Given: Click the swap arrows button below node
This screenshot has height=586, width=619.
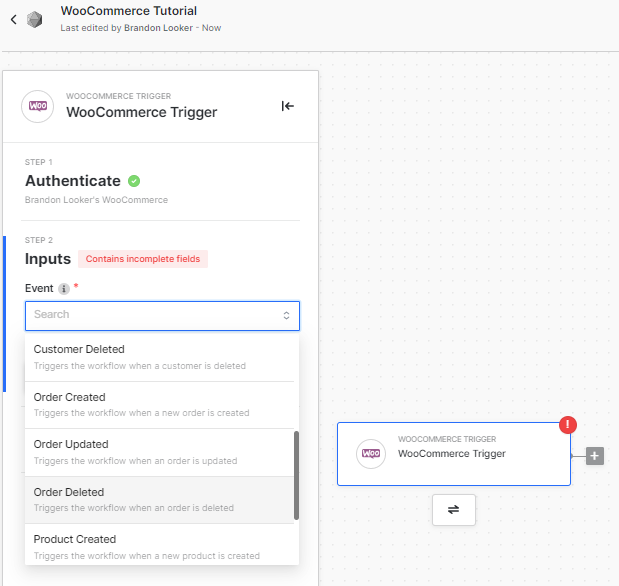Looking at the screenshot, I should click(x=453, y=509).
